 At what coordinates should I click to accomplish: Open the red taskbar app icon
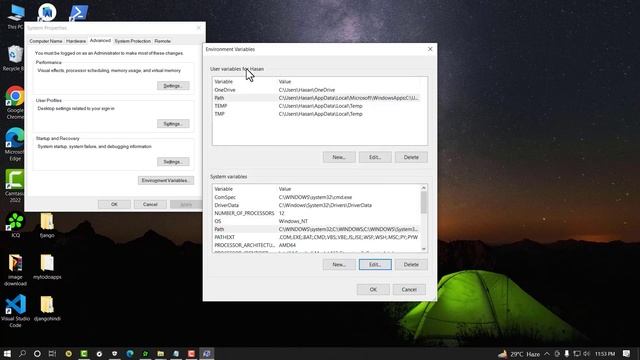tap(191, 353)
